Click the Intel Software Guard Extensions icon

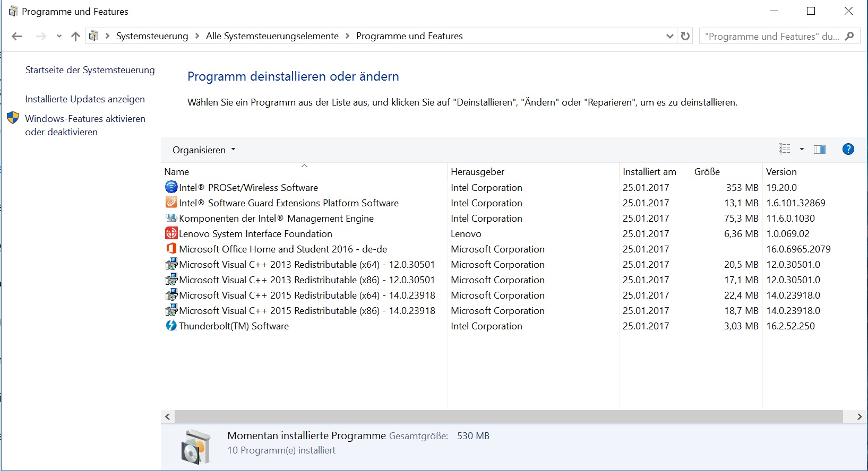(171, 203)
